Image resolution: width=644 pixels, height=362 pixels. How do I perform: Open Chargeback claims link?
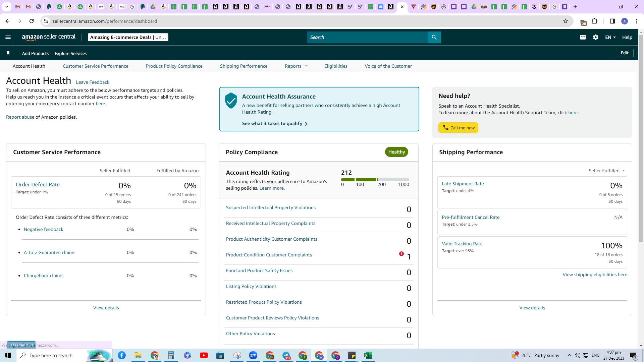click(43, 276)
